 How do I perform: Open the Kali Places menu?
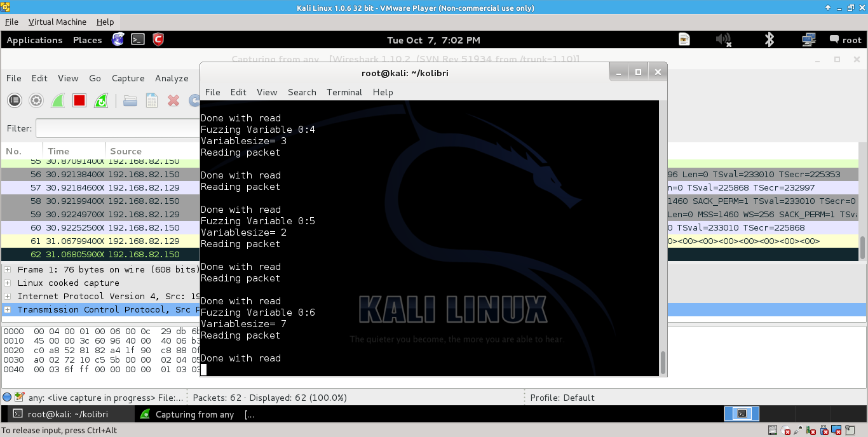87,40
